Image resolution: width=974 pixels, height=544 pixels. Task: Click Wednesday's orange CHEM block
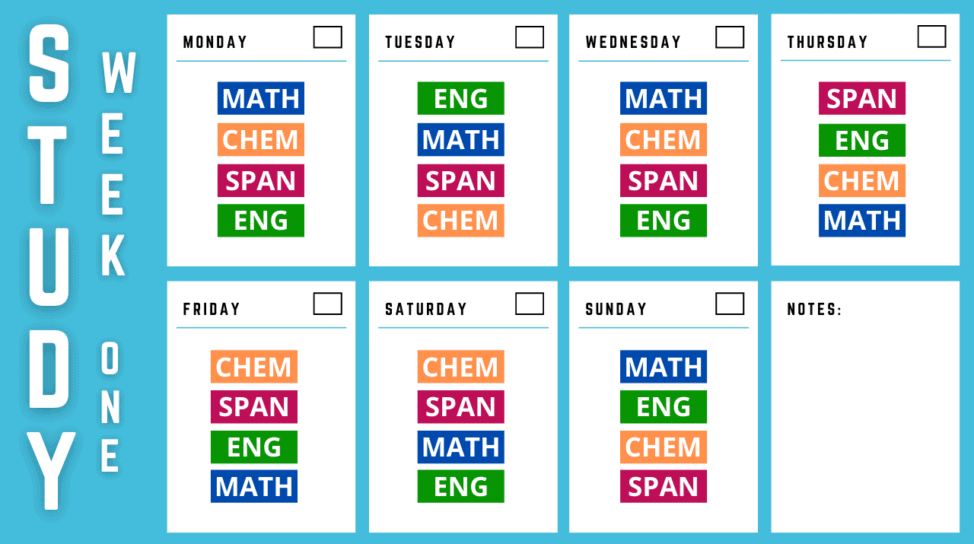pyautogui.click(x=663, y=140)
